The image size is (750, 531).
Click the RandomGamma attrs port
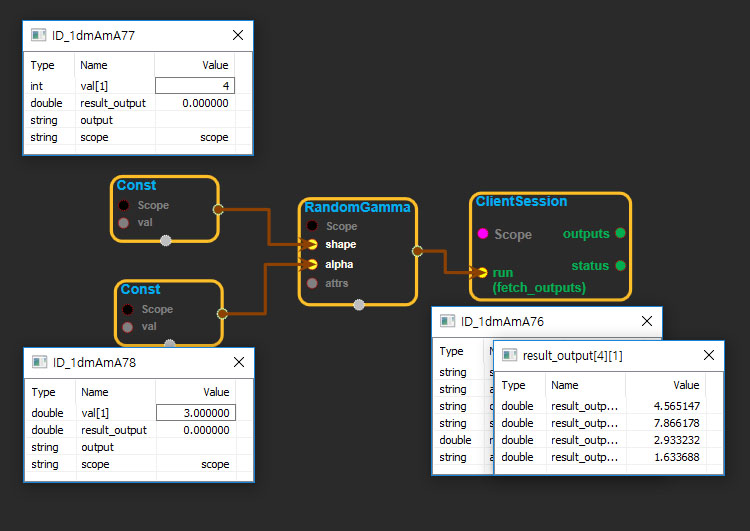pyautogui.click(x=313, y=283)
